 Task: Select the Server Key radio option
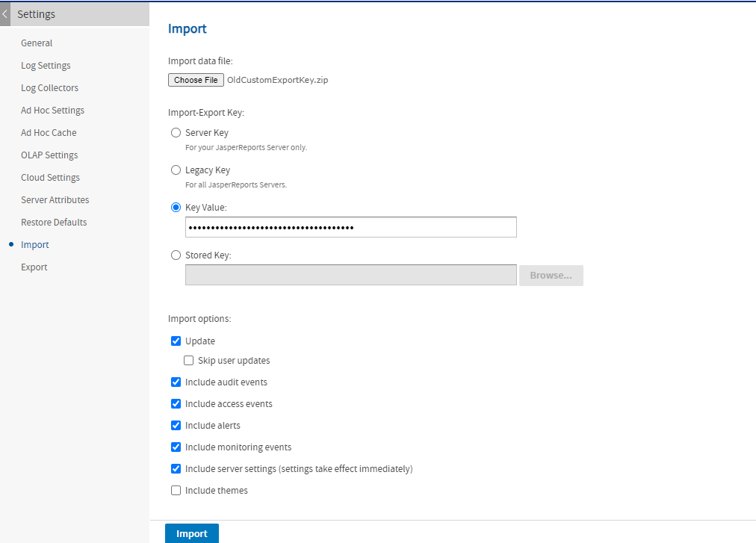point(176,133)
